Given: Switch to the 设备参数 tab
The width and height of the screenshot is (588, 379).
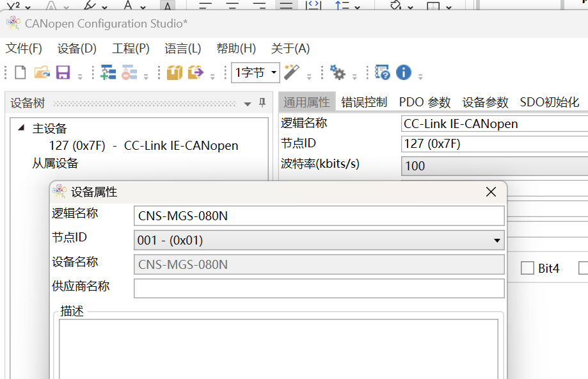Looking at the screenshot, I should pos(485,102).
